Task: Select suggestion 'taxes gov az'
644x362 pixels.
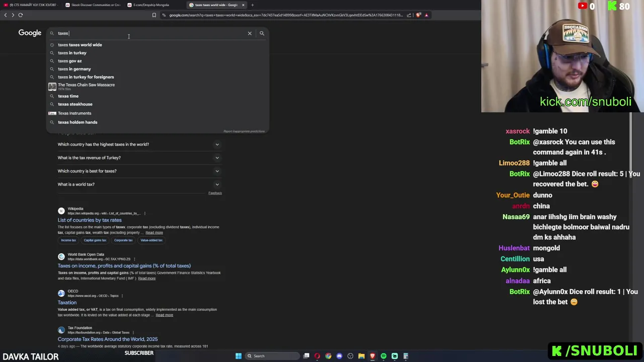Action: tap(157, 61)
